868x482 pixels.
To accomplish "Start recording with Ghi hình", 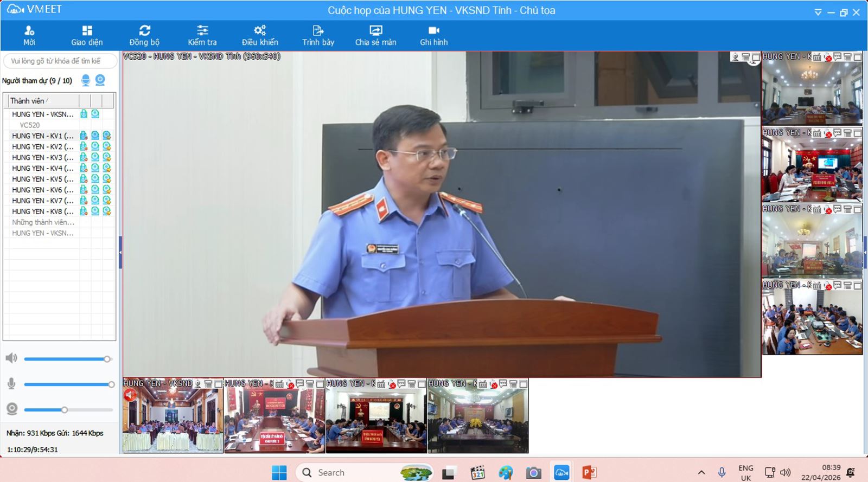I will coord(433,35).
